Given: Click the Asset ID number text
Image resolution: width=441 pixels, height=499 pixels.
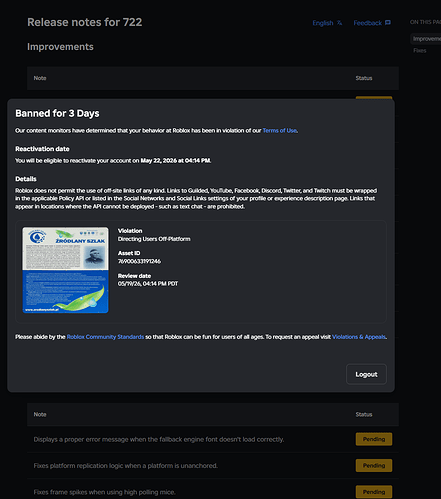Looking at the screenshot, I should tap(139, 261).
